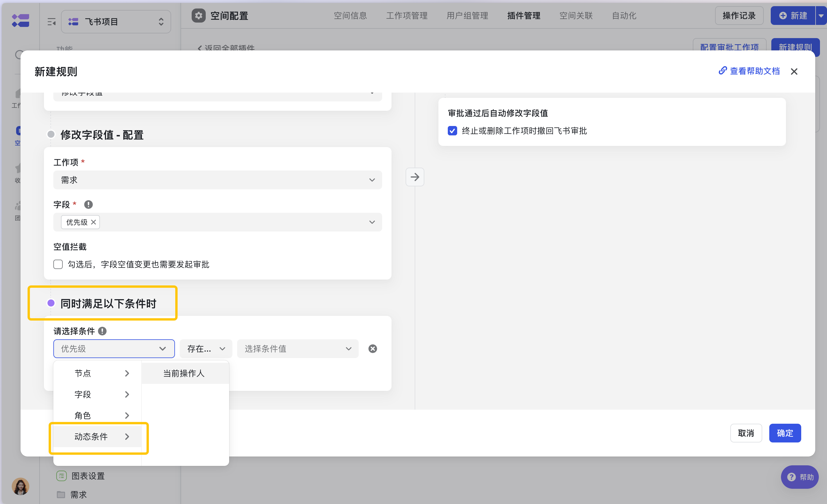This screenshot has height=504, width=827.
Task: Click the 图表设置 sidebar item
Action: tap(81, 476)
